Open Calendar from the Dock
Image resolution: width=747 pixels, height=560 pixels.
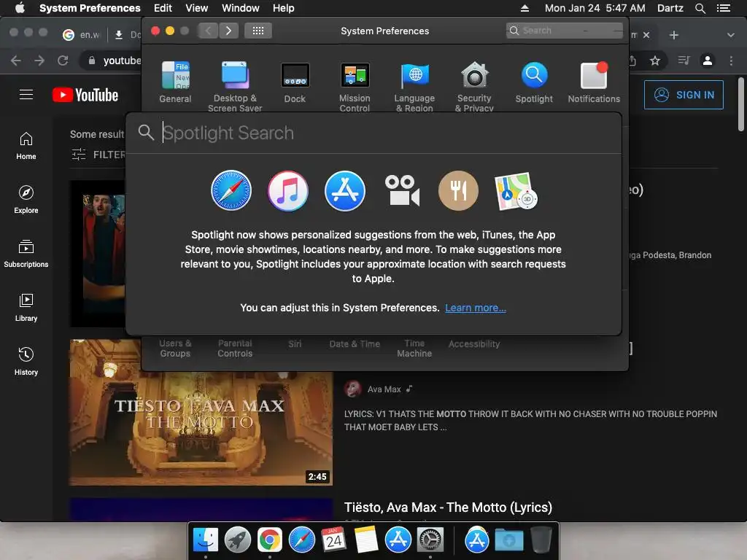point(333,540)
